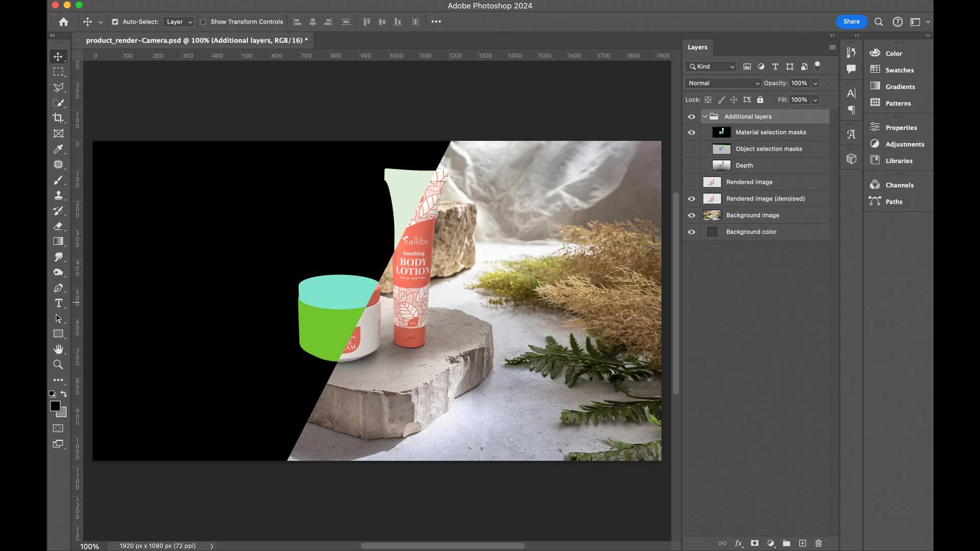The height and width of the screenshot is (551, 980).
Task: Select the Zoom tool
Action: click(x=58, y=364)
